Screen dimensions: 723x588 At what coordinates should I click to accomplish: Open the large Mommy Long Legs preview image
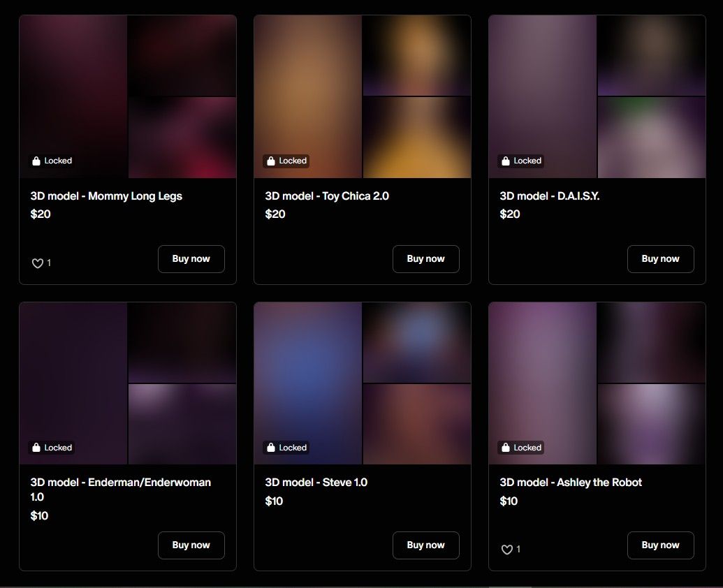pos(73,97)
